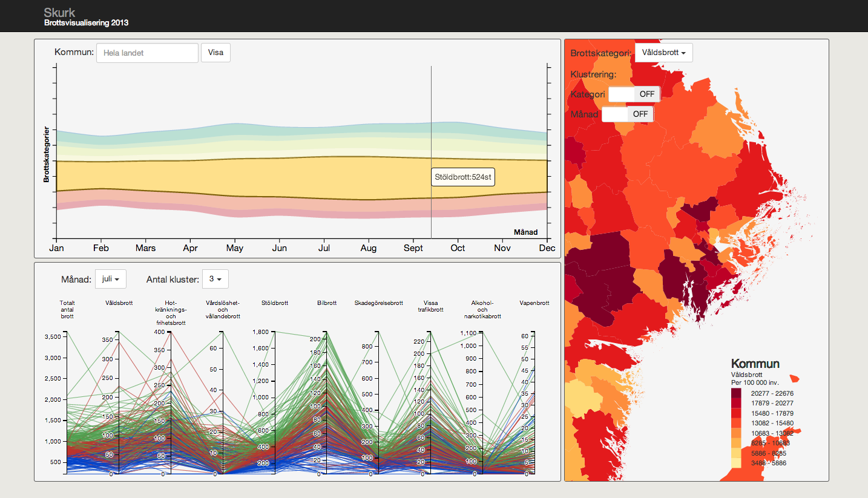Open the Våldsbrott category dropdown
The width and height of the screenshot is (868, 498).
(664, 53)
